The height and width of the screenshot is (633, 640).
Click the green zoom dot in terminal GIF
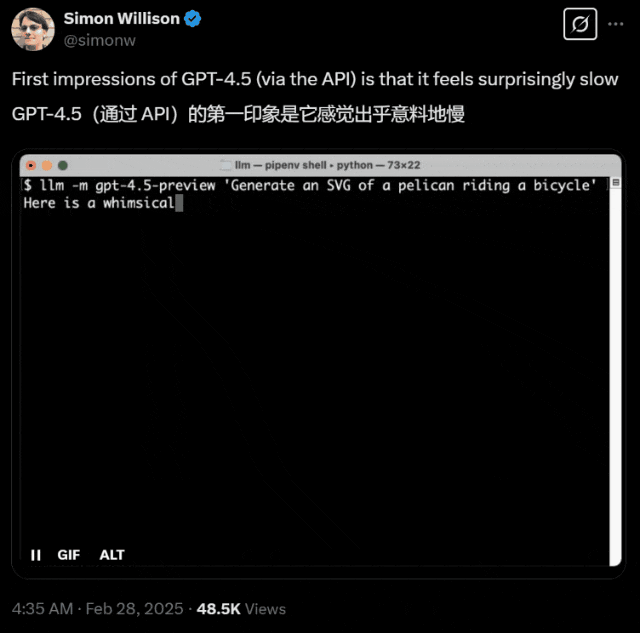pyautogui.click(x=63, y=165)
